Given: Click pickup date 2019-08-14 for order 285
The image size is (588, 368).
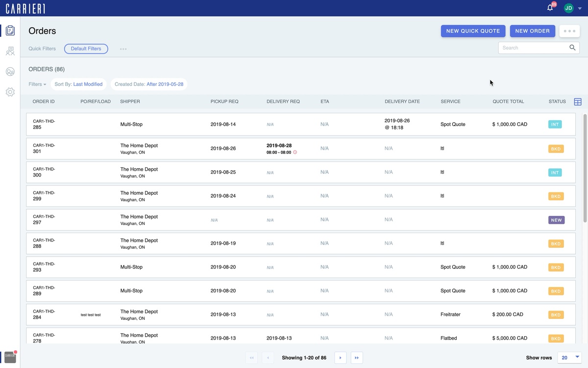Looking at the screenshot, I should point(223,125).
